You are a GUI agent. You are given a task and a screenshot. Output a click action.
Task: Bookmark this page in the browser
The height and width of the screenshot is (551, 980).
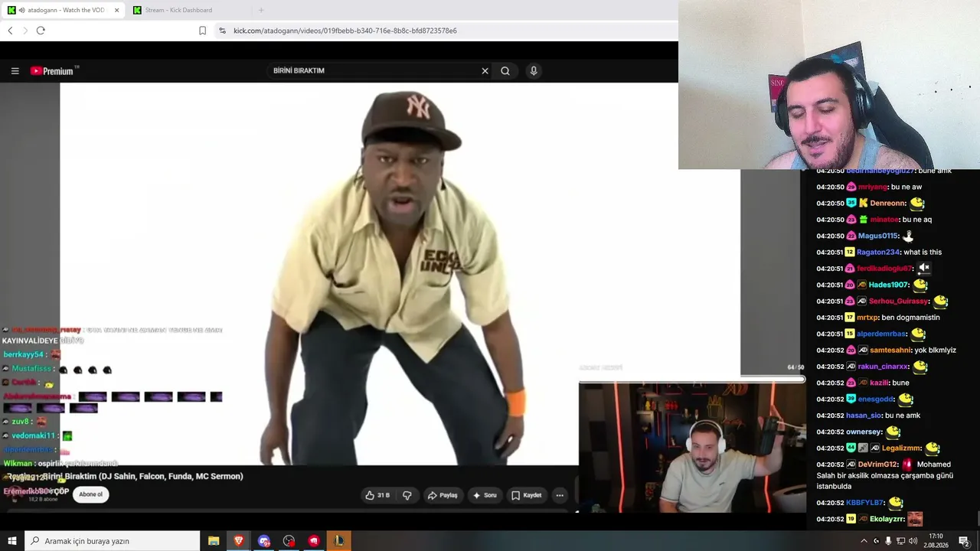[x=203, y=31]
